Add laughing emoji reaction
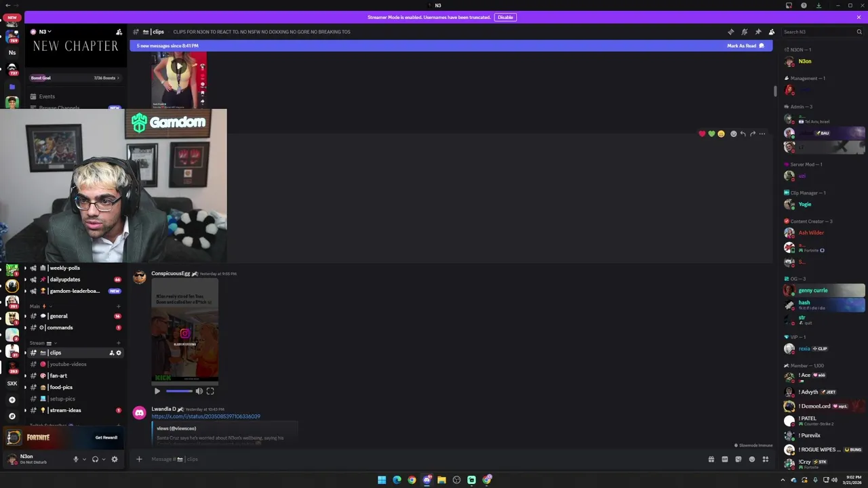The width and height of the screenshot is (868, 488). 721,134
